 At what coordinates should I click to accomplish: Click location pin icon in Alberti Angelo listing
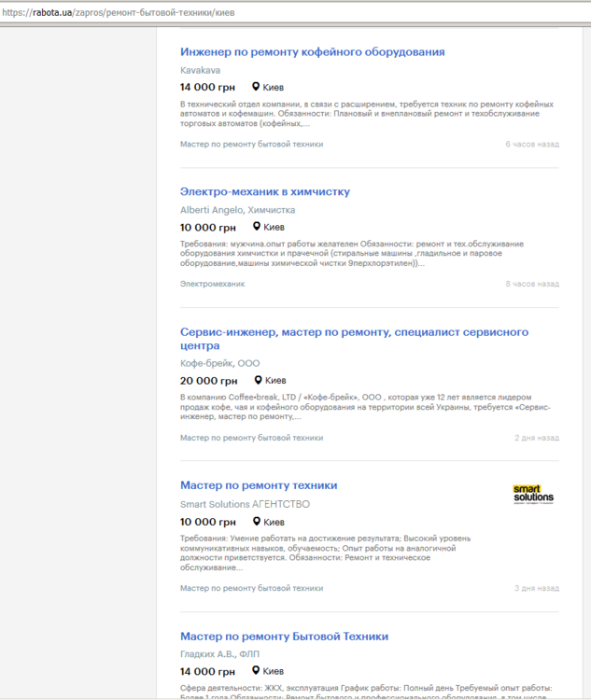257,227
